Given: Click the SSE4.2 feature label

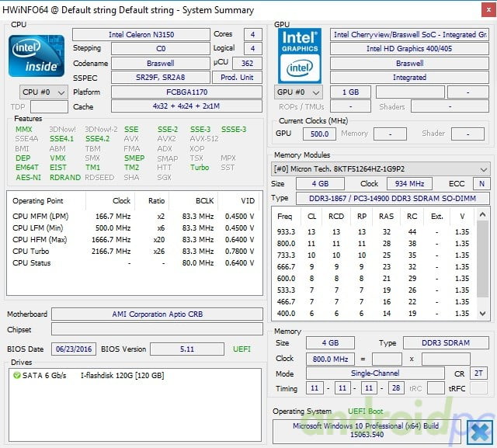Looking at the screenshot, I should click(97, 139).
